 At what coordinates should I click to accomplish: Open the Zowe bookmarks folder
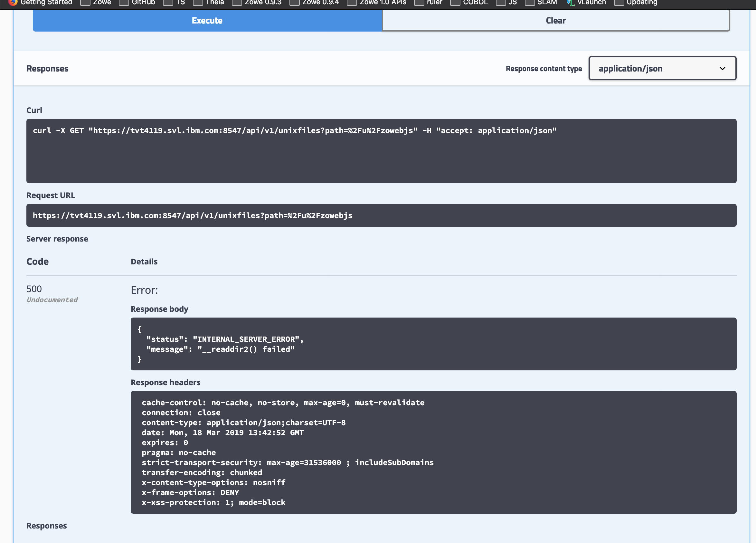click(96, 3)
